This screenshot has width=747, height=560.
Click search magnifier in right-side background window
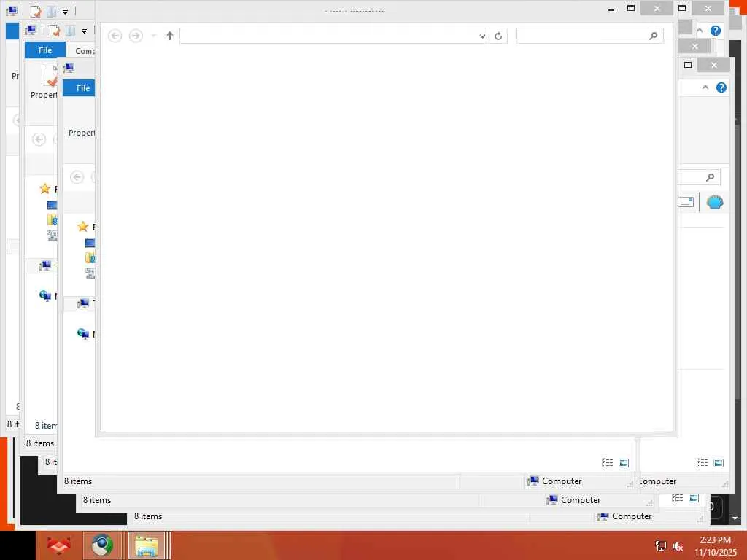710,177
